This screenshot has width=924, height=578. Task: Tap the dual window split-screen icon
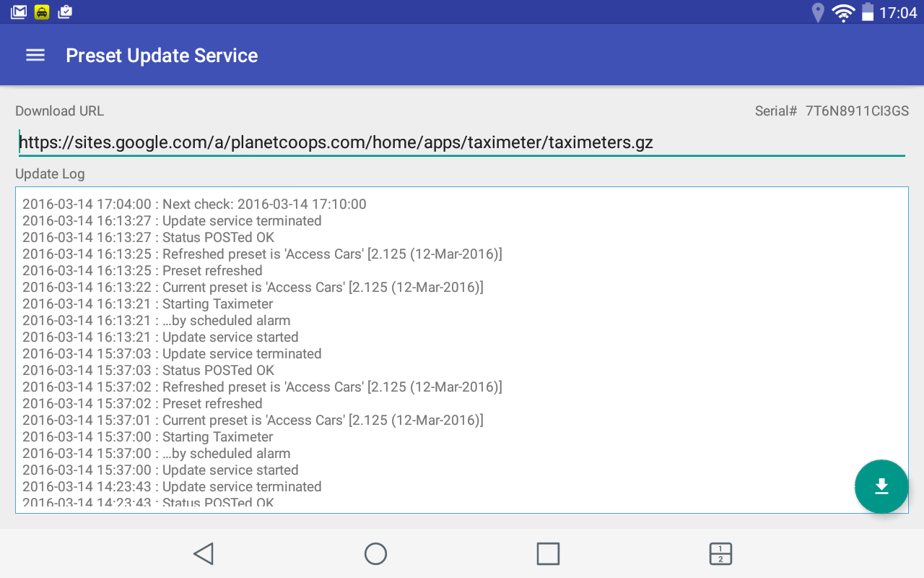pyautogui.click(x=720, y=554)
